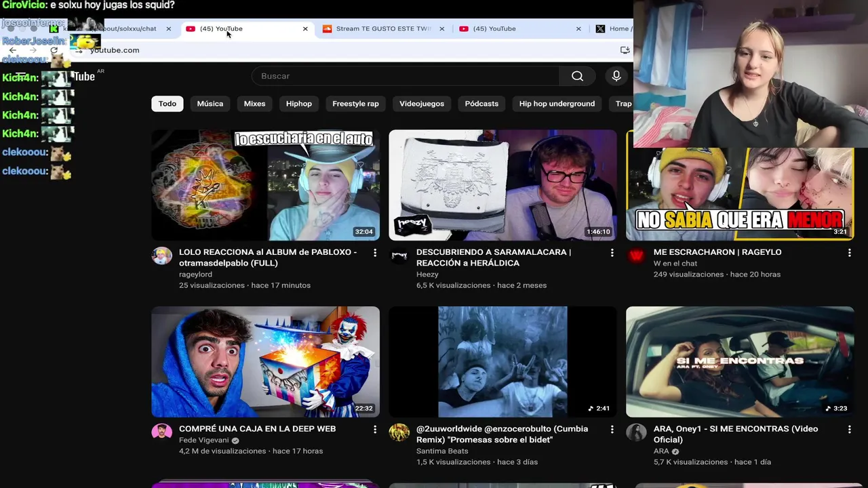Select the Hip hop underground filter chip
Viewport: 868px width, 488px height.
(557, 104)
